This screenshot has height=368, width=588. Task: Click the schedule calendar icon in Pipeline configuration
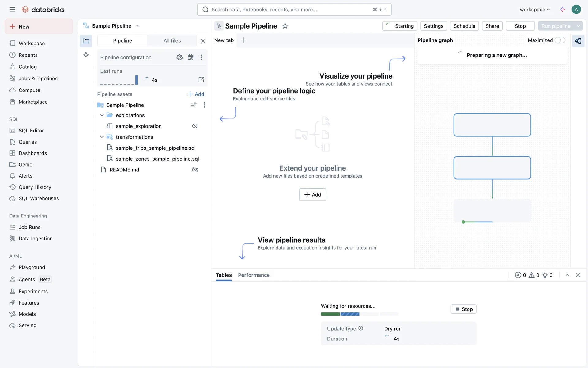(x=190, y=57)
